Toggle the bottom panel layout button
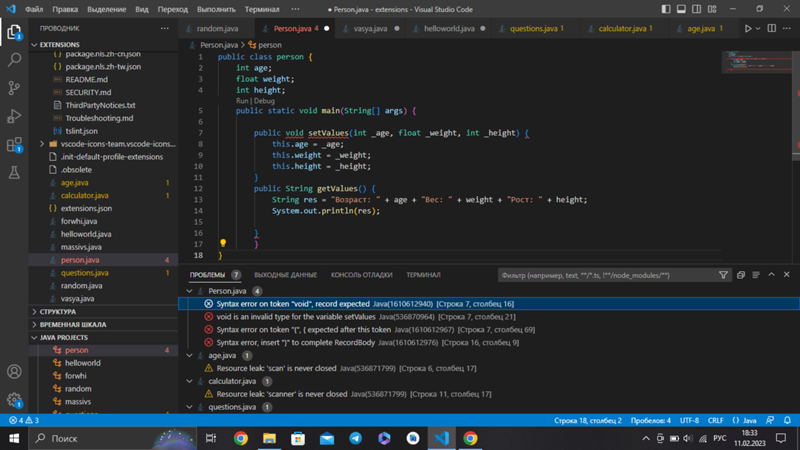This screenshot has height=450, width=800. [x=681, y=9]
